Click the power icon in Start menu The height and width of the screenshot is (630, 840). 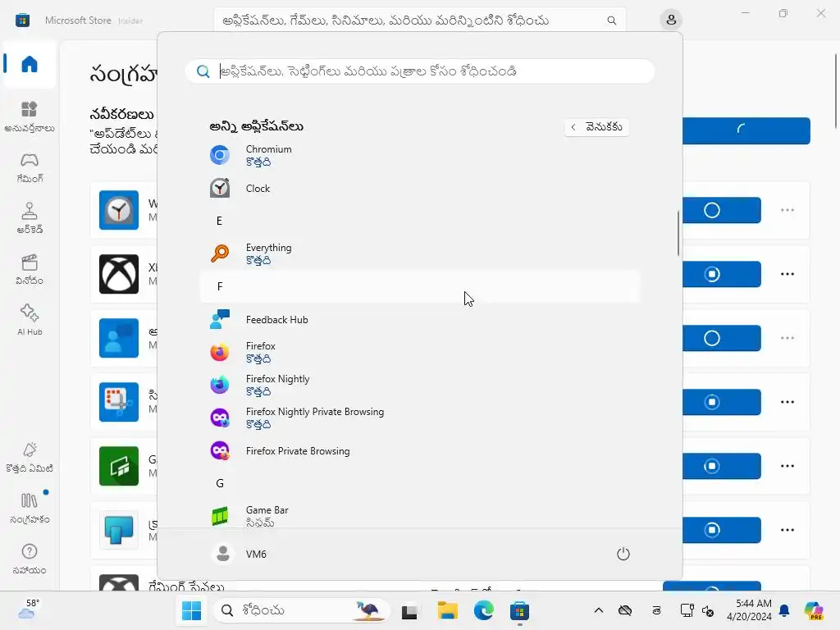coord(623,554)
